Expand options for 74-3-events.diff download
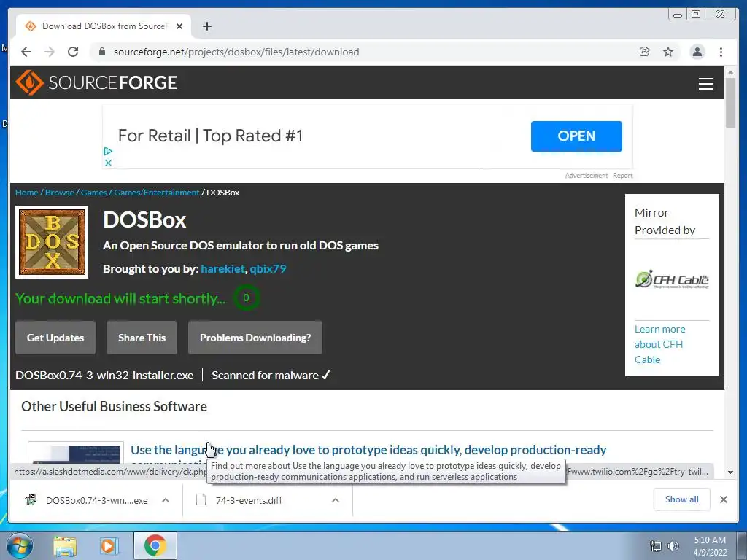This screenshot has width=747, height=560. (x=336, y=500)
